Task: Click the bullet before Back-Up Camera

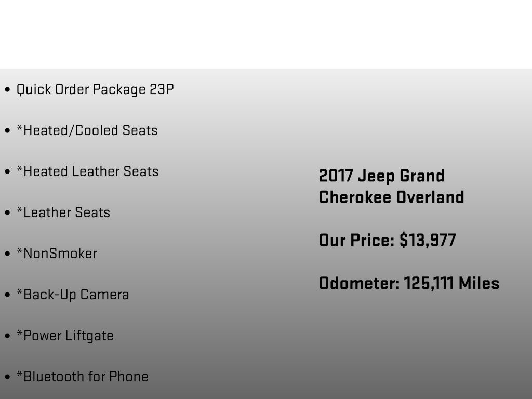Action: 7,295
